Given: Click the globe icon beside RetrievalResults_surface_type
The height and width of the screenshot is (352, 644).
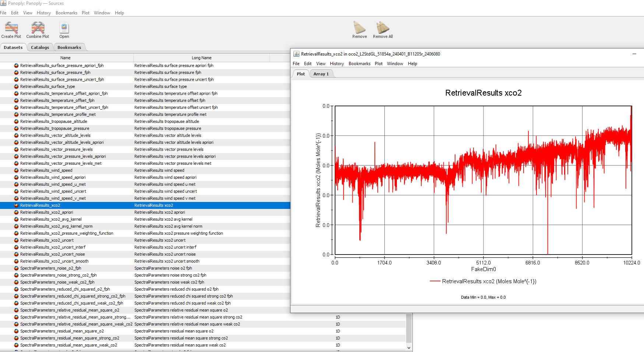Looking at the screenshot, I should 16,86.
